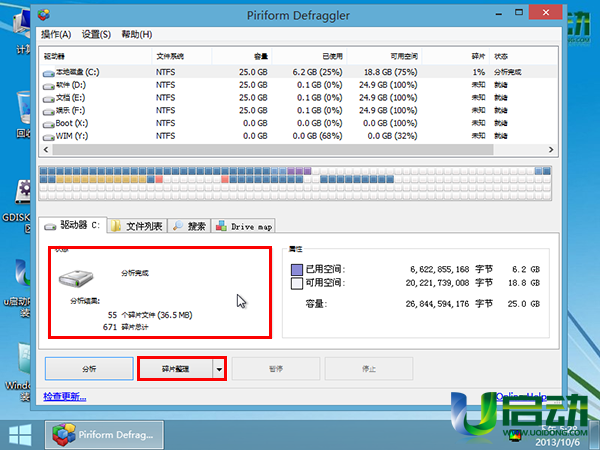Sort by the 碎片 column header

tap(455, 56)
